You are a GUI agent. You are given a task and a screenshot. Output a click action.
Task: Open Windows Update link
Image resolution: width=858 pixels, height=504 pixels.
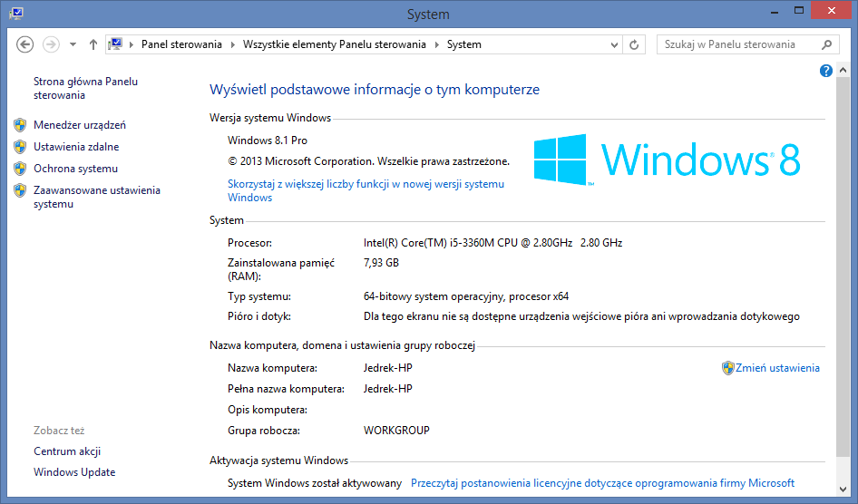(x=74, y=471)
